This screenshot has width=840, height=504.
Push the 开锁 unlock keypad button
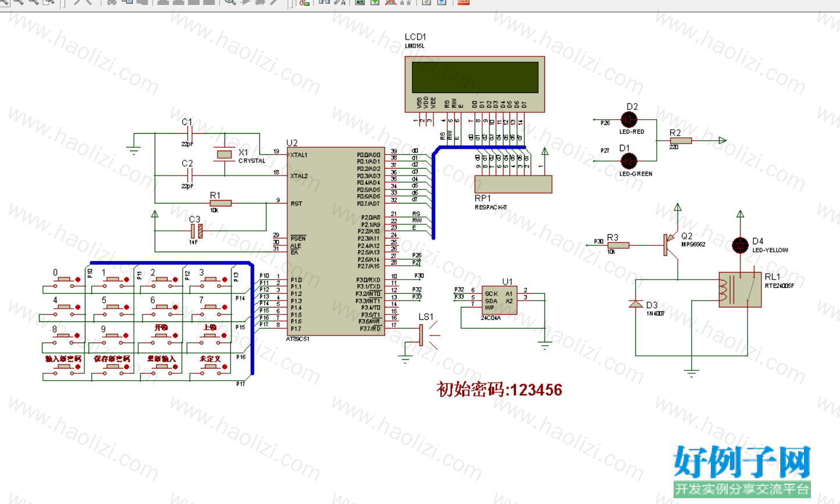pyautogui.click(x=161, y=336)
